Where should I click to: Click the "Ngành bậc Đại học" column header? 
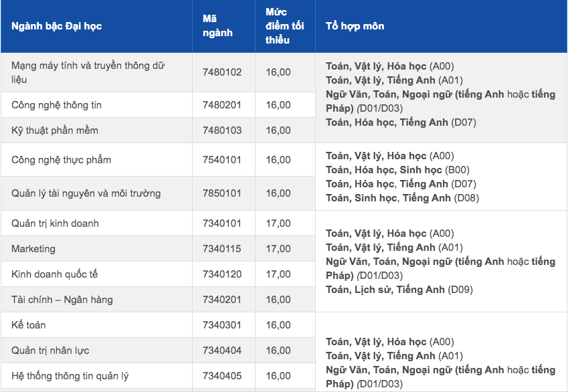(x=57, y=26)
